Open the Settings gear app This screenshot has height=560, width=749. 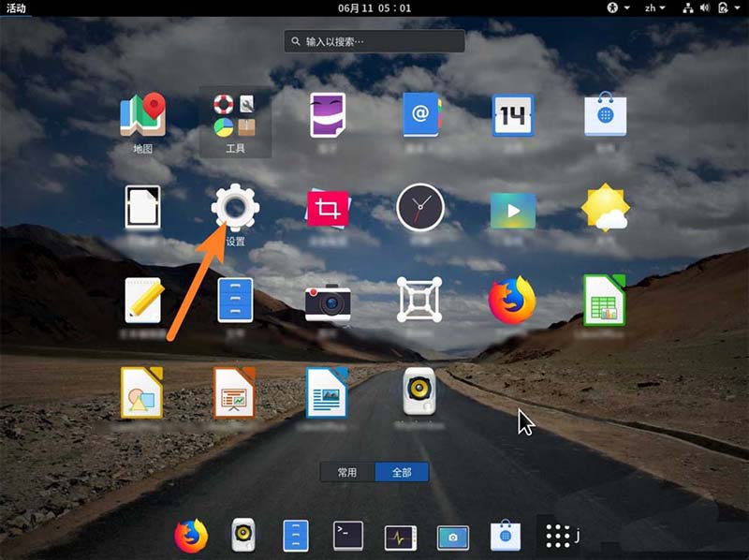(235, 207)
